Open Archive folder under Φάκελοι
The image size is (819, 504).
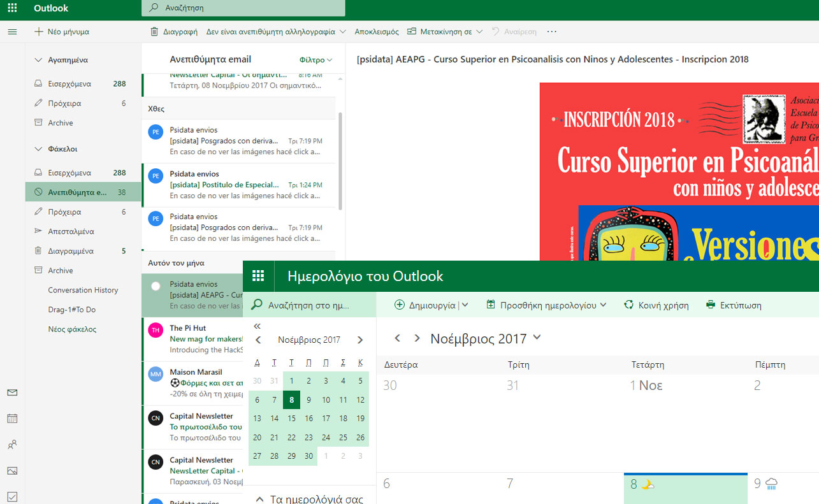click(x=83, y=270)
